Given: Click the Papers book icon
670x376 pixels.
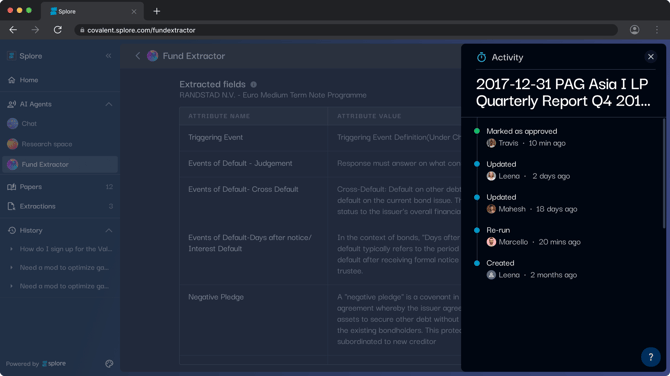Looking at the screenshot, I should (12, 187).
